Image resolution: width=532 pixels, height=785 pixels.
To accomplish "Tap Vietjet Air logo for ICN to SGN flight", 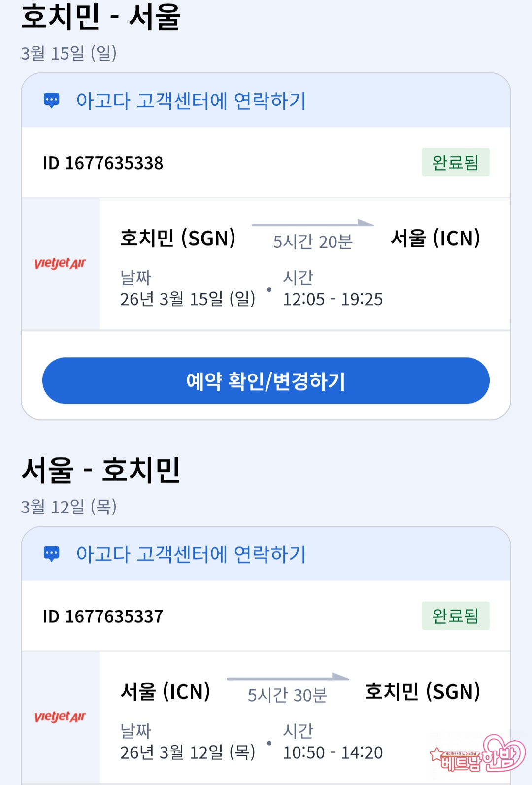I will (x=60, y=717).
